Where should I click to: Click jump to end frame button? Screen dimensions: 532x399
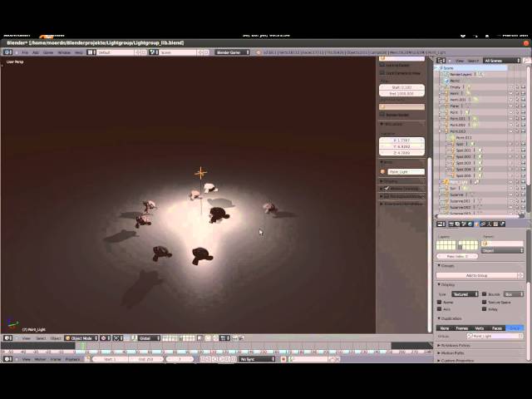click(x=234, y=359)
